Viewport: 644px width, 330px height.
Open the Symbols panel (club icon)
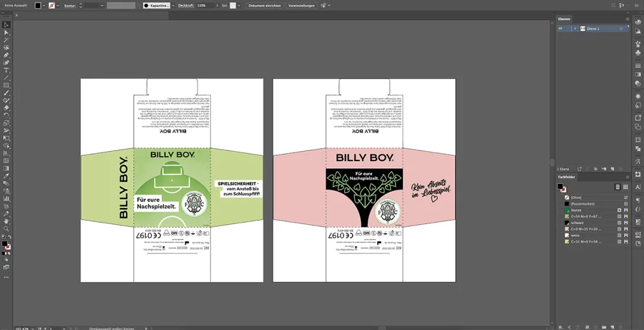pos(638,53)
